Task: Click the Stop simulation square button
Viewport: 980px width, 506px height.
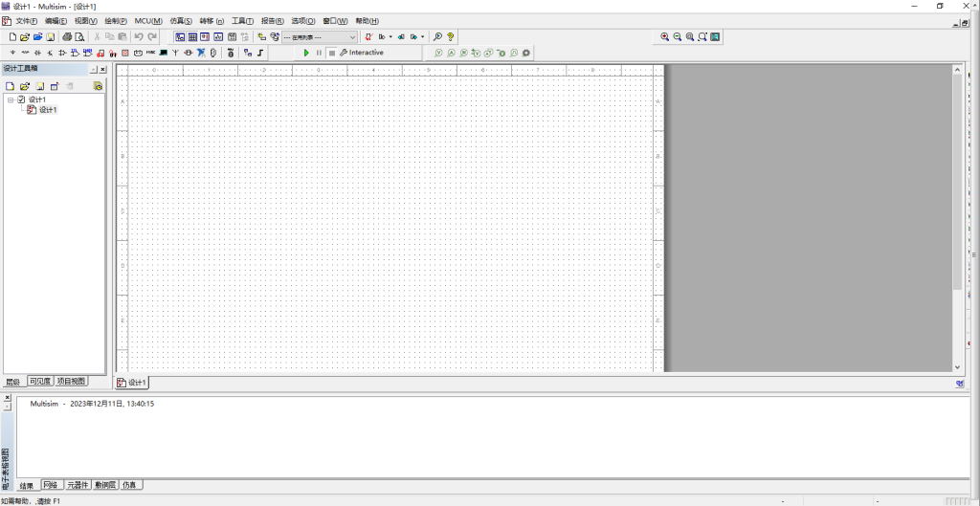Action: point(331,53)
